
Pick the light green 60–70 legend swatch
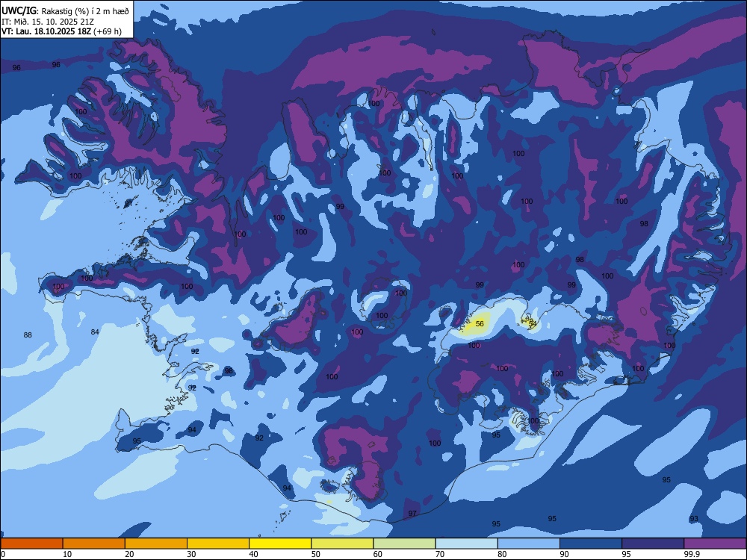coord(404,544)
